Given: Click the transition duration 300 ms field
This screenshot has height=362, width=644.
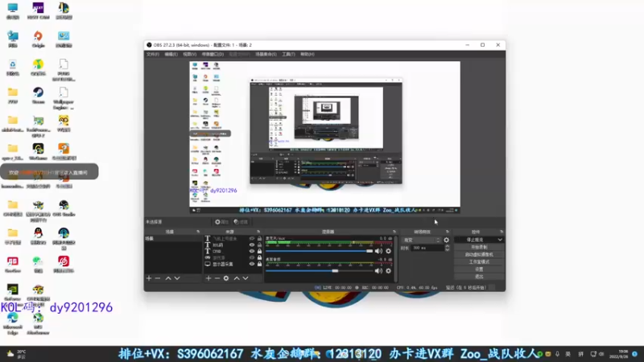Looking at the screenshot, I should click(x=427, y=248).
